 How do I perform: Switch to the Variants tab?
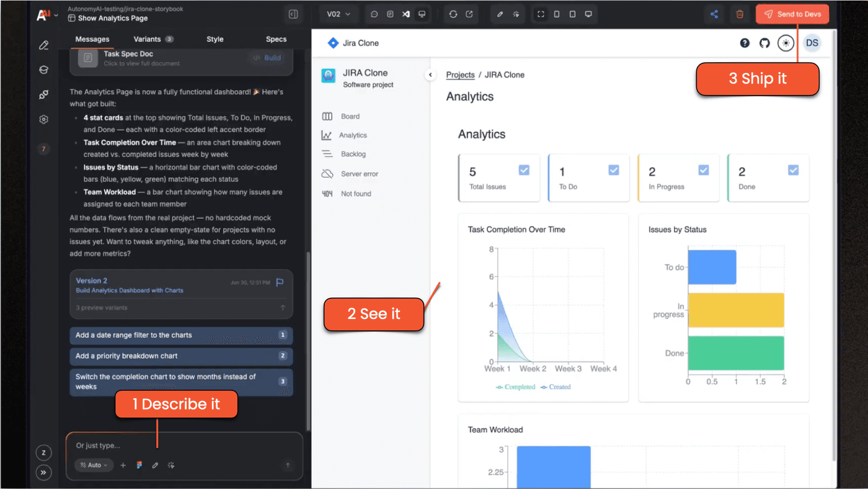click(x=153, y=39)
